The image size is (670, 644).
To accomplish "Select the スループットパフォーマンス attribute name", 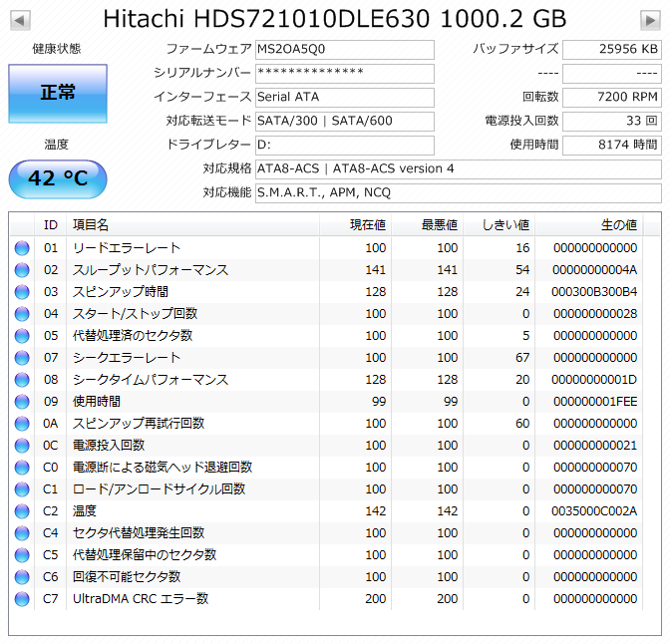I will (x=151, y=269).
